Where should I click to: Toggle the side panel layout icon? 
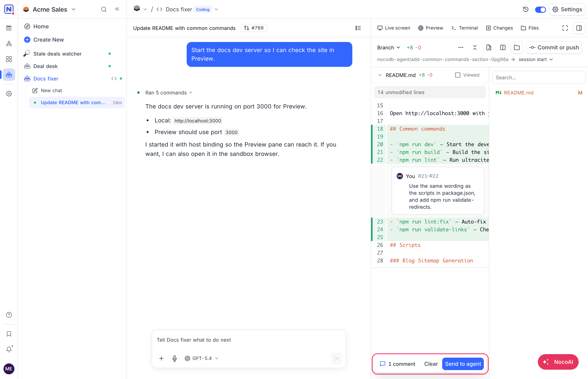pos(579,28)
